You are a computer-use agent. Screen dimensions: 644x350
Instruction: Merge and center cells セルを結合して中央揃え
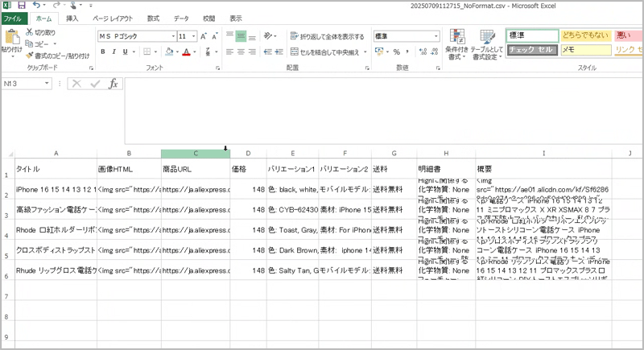(x=325, y=52)
